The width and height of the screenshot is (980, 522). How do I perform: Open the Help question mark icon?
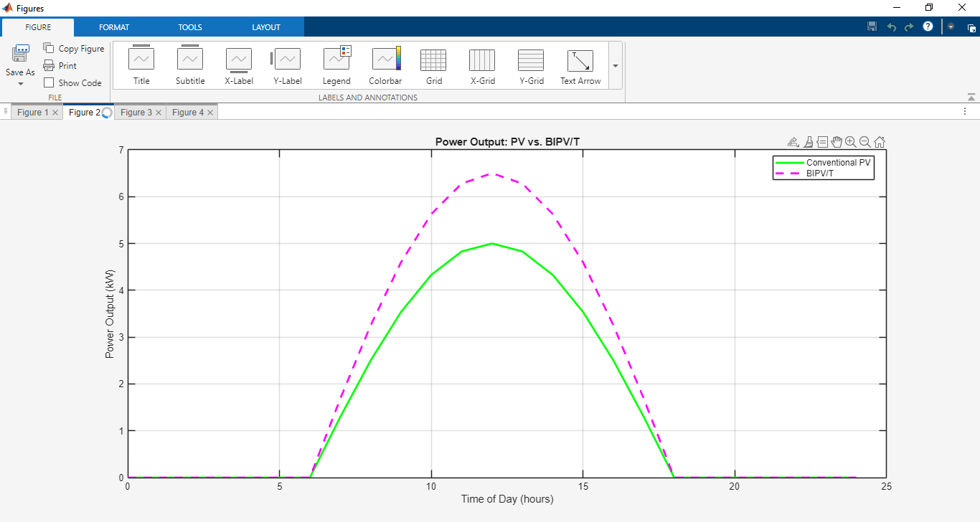(928, 27)
